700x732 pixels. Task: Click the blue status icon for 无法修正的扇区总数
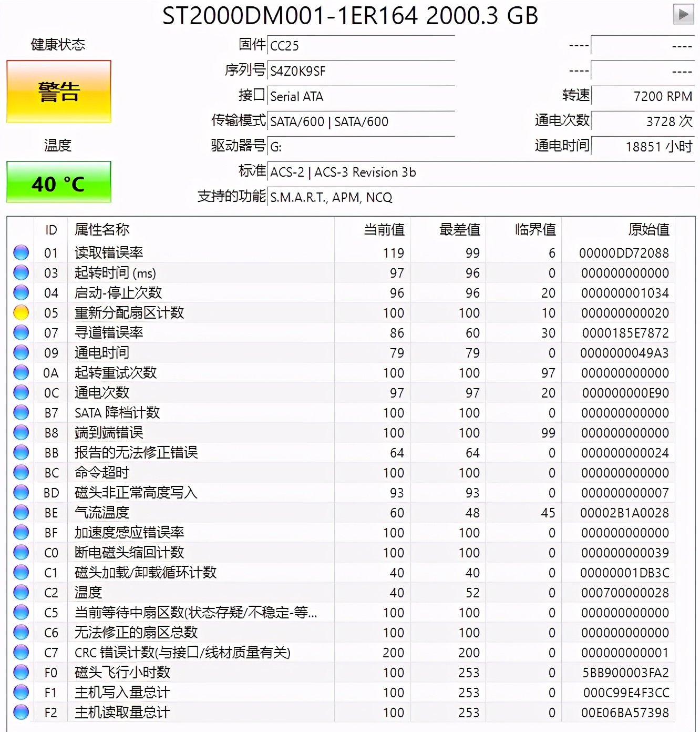click(21, 633)
